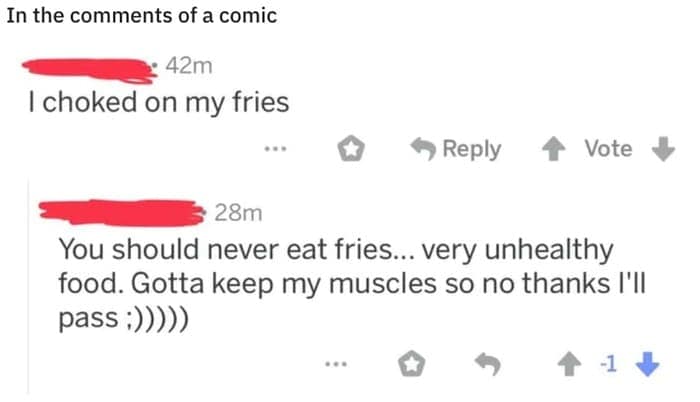Hit the reply arrow under the muscles comment
700x402 pixels.
(487, 366)
